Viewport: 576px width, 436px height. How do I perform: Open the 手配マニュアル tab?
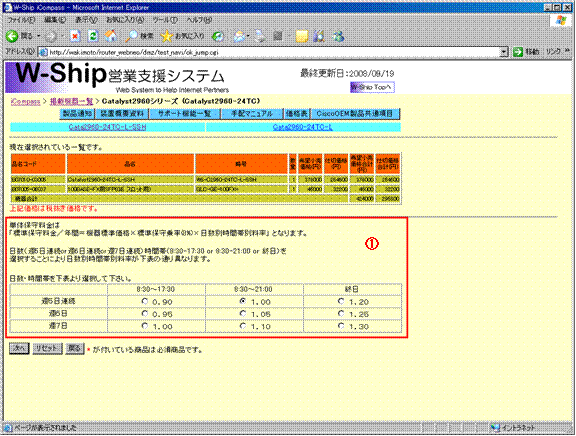coord(252,114)
